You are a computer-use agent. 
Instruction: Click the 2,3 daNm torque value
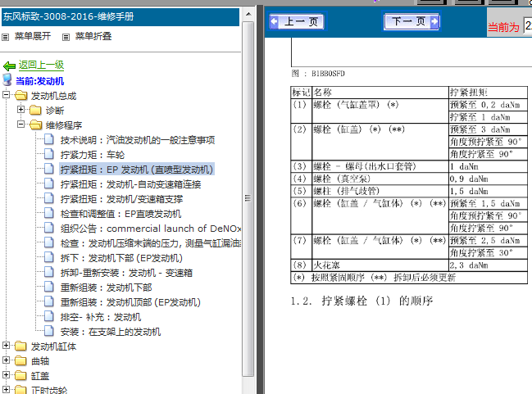tap(468, 265)
